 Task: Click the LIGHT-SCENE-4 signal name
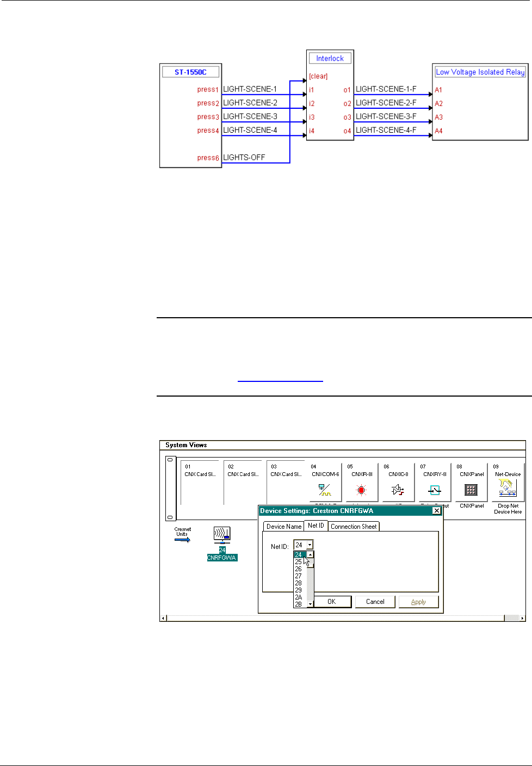point(250,130)
